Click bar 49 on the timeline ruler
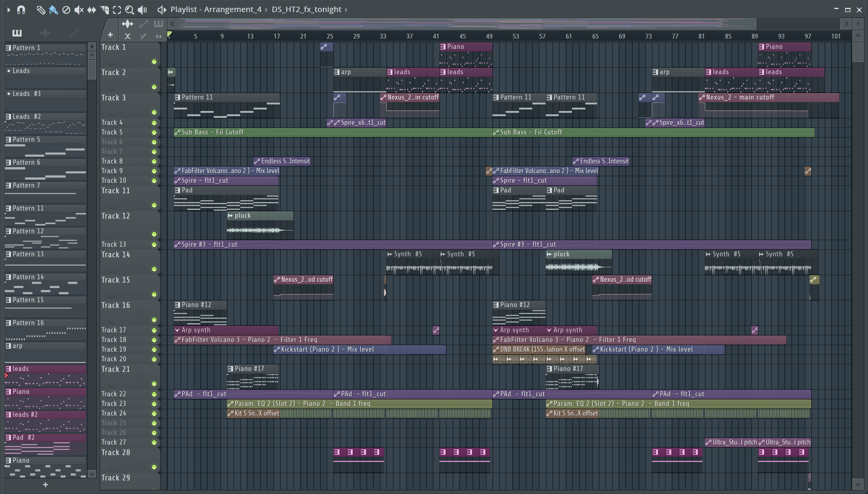 tap(489, 36)
